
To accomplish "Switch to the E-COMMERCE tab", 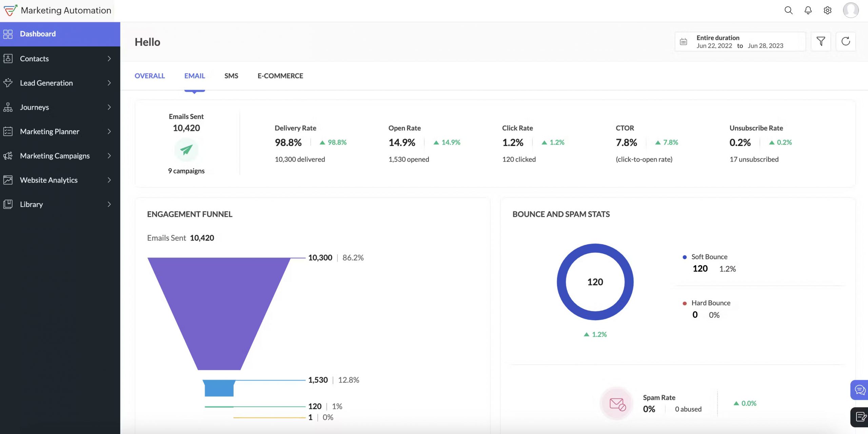I will [280, 76].
